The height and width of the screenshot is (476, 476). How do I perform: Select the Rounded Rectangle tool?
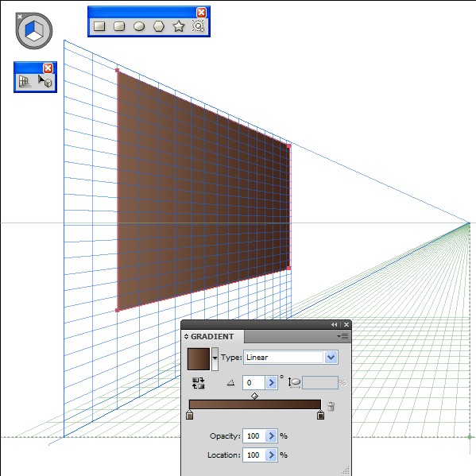[119, 26]
